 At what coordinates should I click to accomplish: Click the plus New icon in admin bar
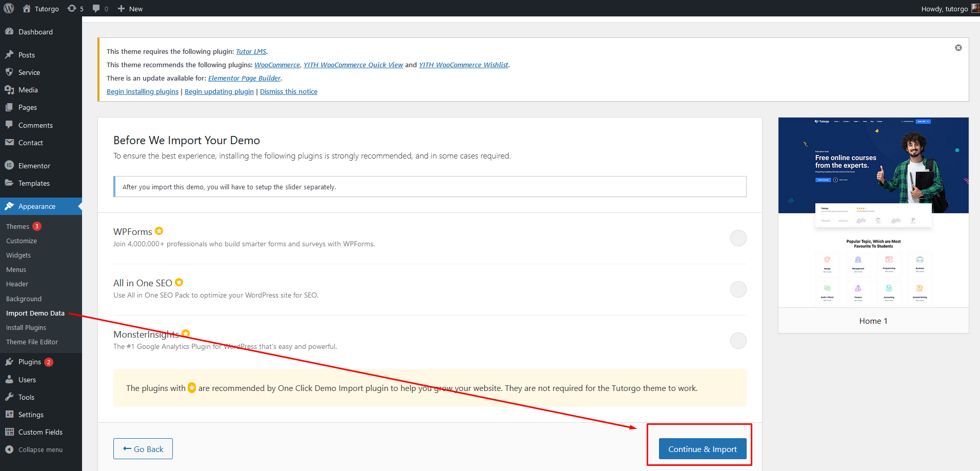tap(121, 8)
